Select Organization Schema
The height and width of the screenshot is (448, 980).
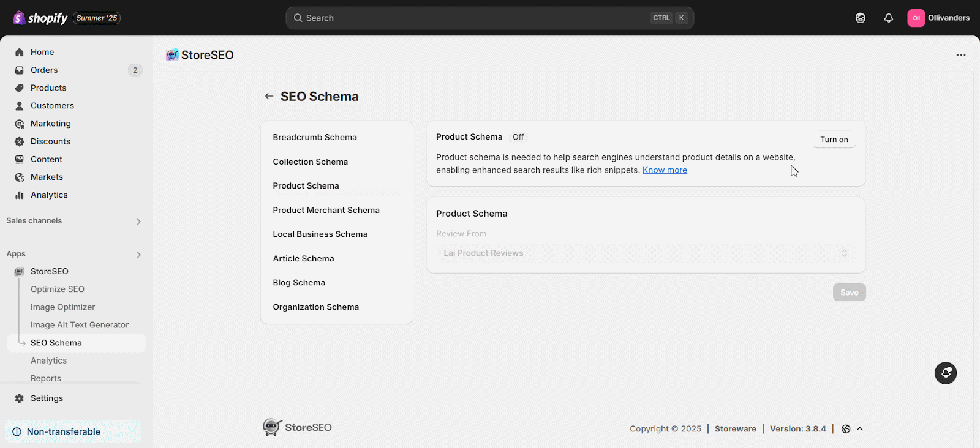pos(316,307)
